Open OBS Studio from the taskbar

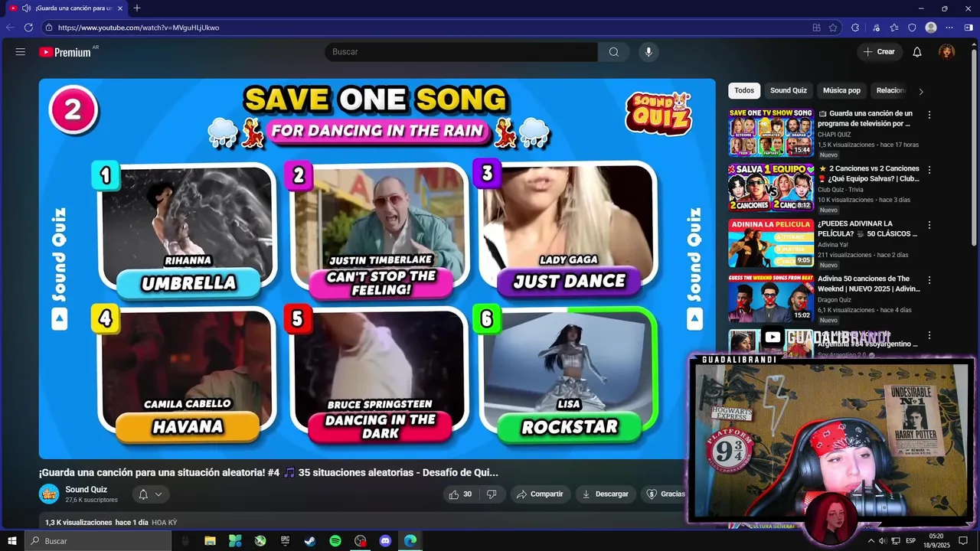tap(361, 541)
